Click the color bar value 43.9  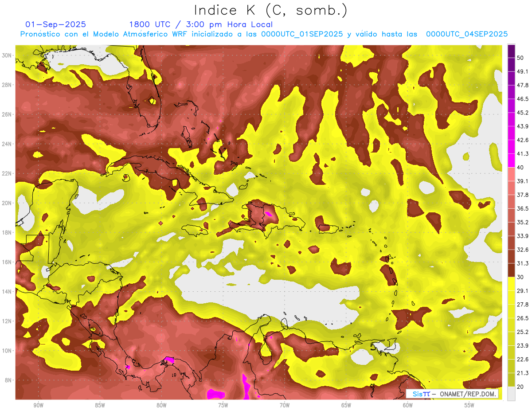coord(522,126)
